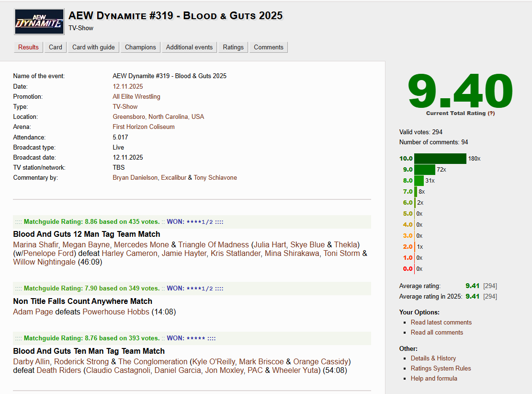This screenshot has width=532, height=394.
Task: Open the Card with guide tab
Action: 93,47
